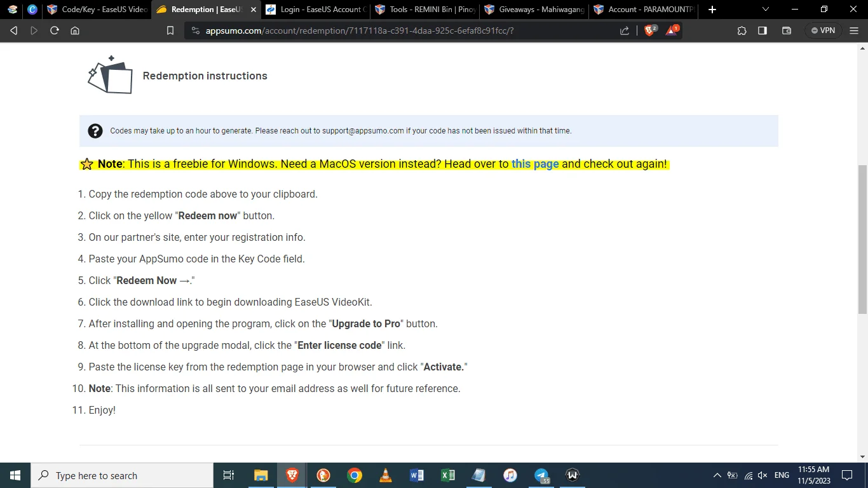Screen dimensions: 868x488
Task: Click the 'Enter license code' instruction step
Action: (247, 345)
